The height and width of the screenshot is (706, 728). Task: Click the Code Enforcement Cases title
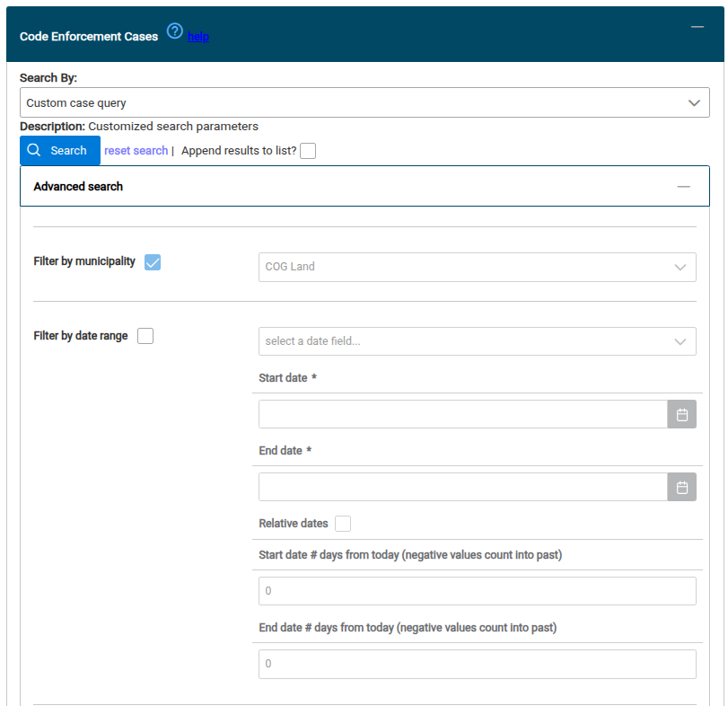point(89,37)
